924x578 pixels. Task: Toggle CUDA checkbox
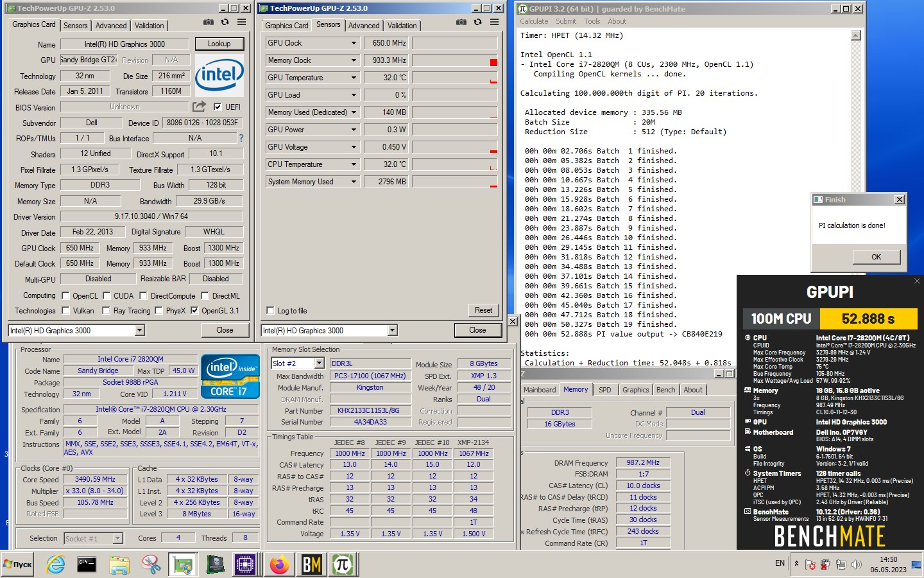(x=107, y=295)
